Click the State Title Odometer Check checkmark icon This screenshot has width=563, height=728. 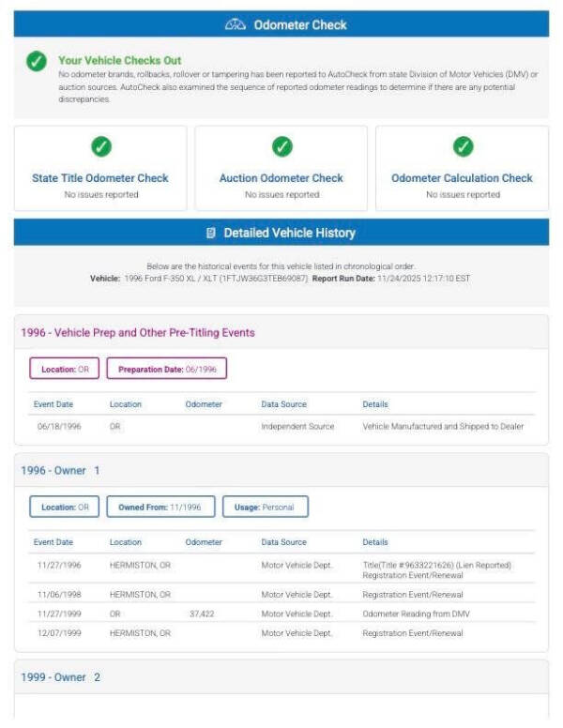(x=100, y=146)
